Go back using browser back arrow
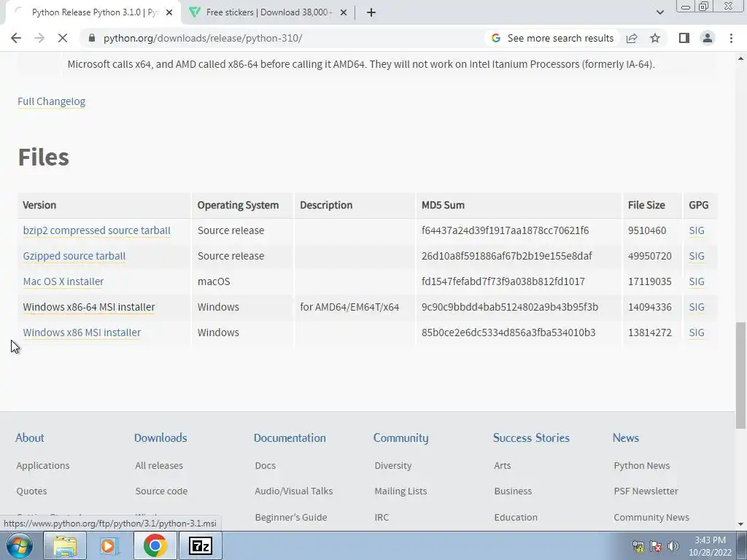 click(x=16, y=38)
